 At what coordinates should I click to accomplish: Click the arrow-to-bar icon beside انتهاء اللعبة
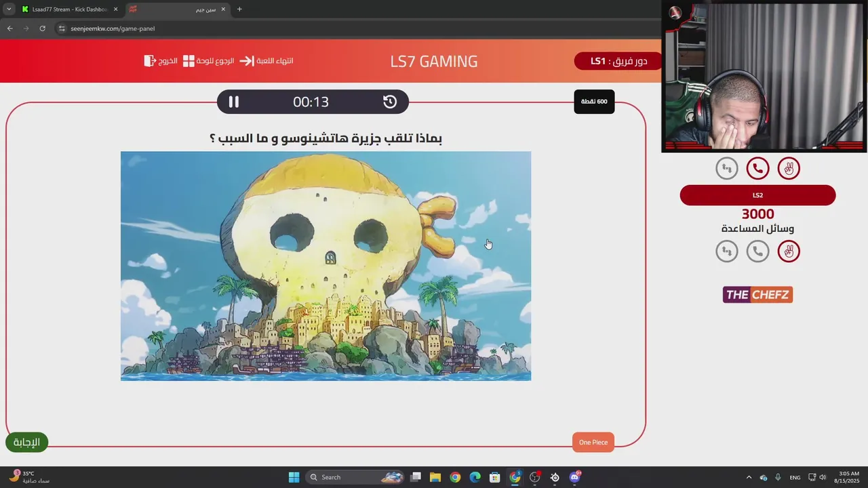[x=246, y=60]
